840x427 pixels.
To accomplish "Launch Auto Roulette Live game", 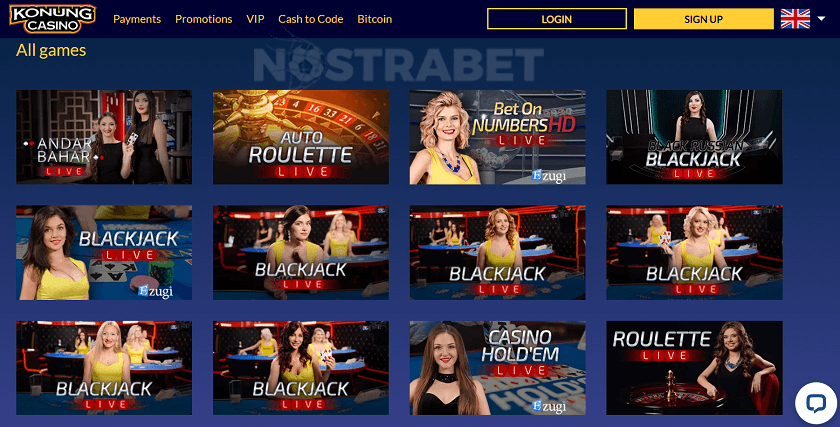I will pyautogui.click(x=301, y=137).
